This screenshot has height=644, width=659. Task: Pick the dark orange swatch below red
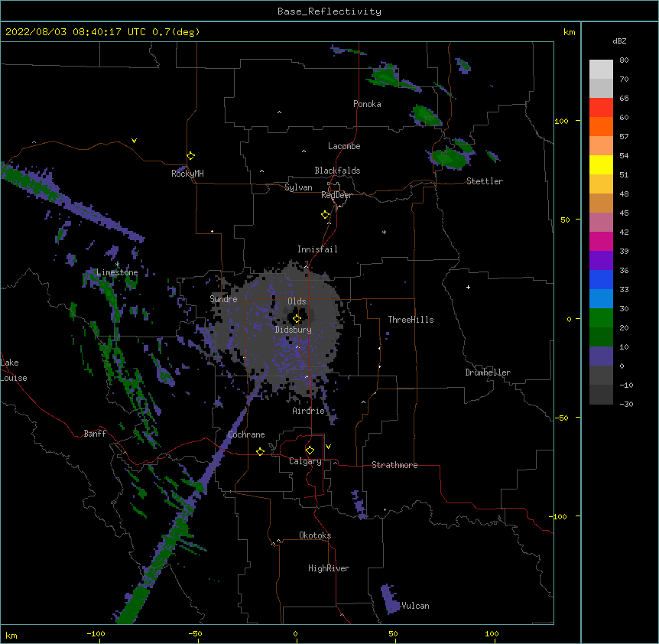click(x=601, y=126)
